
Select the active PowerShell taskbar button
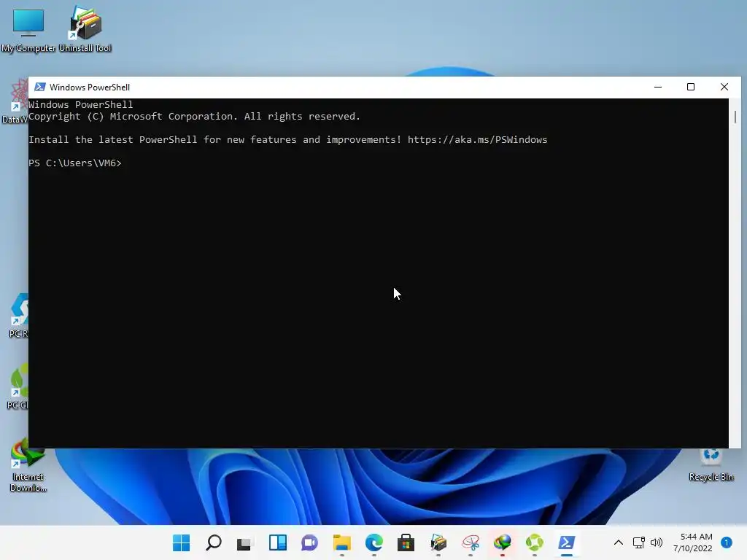click(x=566, y=542)
